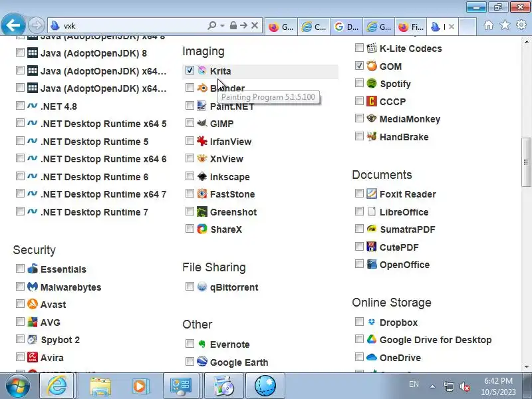This screenshot has width=532, height=399.
Task: Click the OneDrive cloud icon
Action: [372, 357]
